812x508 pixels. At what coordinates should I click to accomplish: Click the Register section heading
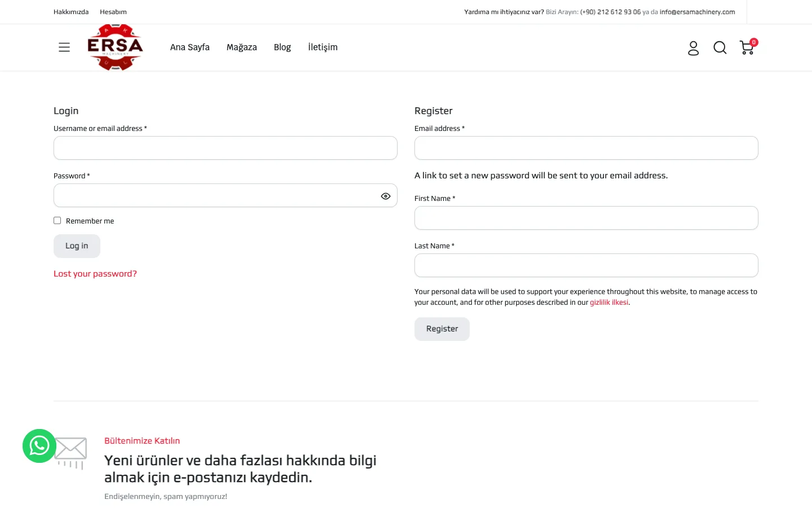[434, 111]
